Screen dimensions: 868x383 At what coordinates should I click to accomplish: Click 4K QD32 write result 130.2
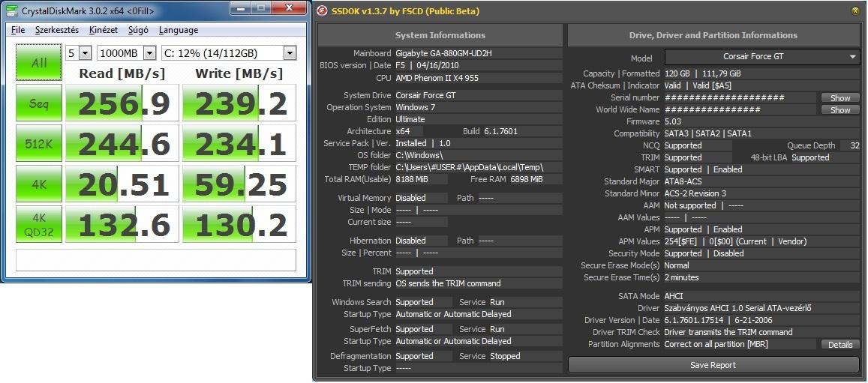[240, 224]
